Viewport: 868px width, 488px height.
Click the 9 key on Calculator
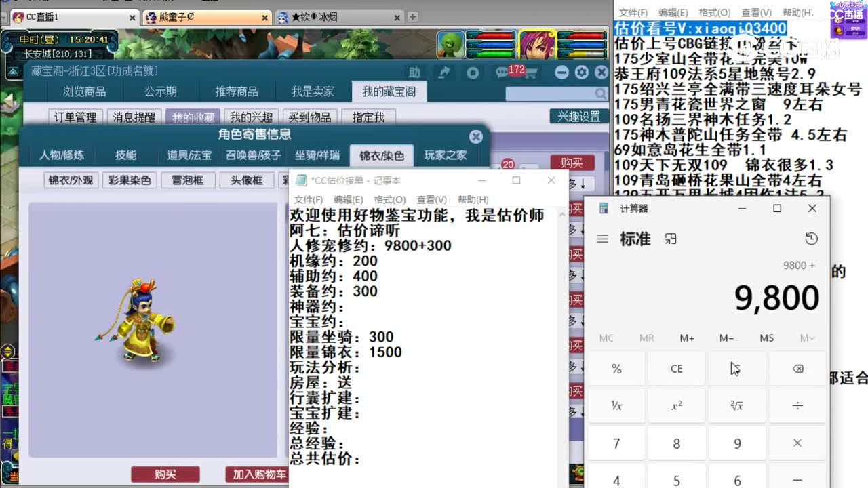(x=737, y=443)
